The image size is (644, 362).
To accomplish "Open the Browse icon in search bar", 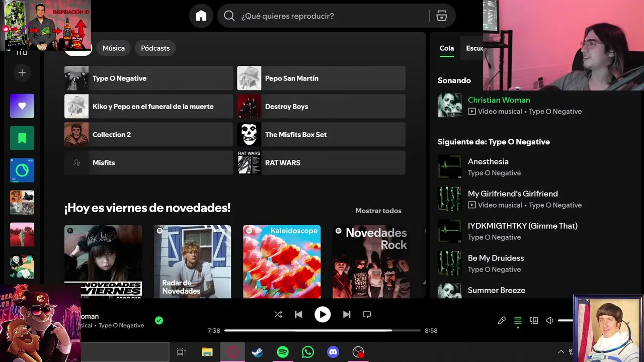I will pyautogui.click(x=442, y=16).
